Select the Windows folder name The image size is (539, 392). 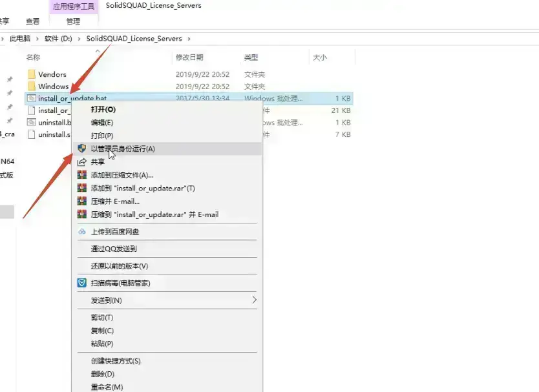pyautogui.click(x=53, y=87)
